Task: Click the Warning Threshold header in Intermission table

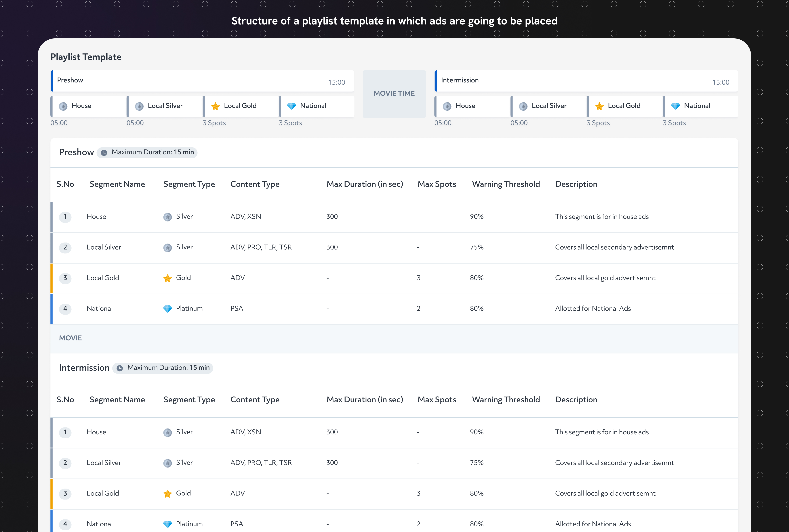Action: (506, 400)
